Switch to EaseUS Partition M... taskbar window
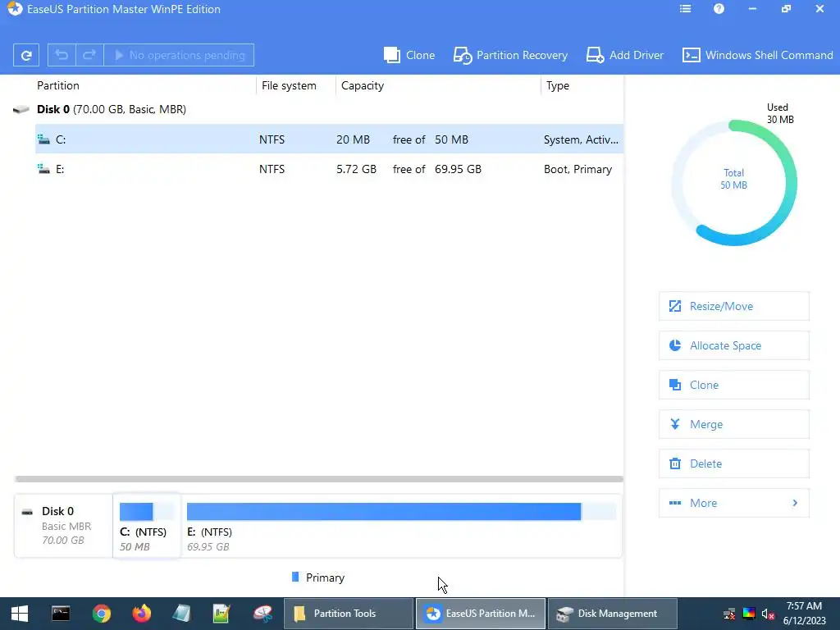The width and height of the screenshot is (840, 630). (481, 614)
